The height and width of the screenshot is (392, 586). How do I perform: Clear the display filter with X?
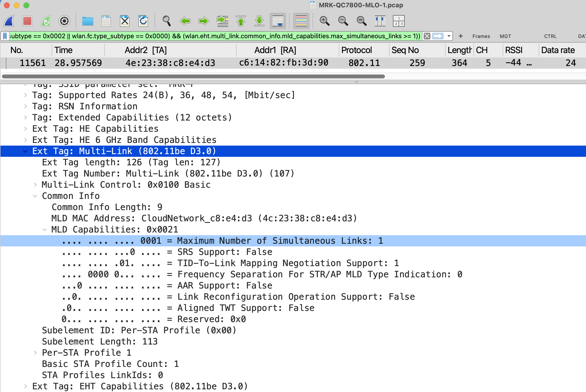click(427, 36)
